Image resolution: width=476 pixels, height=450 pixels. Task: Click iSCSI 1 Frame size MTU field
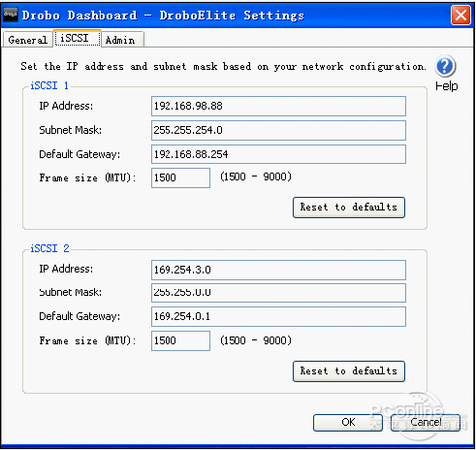[180, 177]
